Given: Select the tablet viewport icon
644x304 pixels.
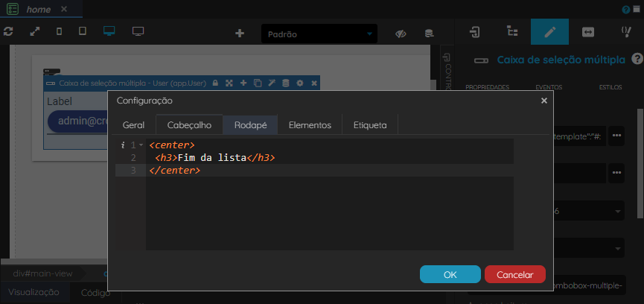Looking at the screenshot, I should (83, 31).
